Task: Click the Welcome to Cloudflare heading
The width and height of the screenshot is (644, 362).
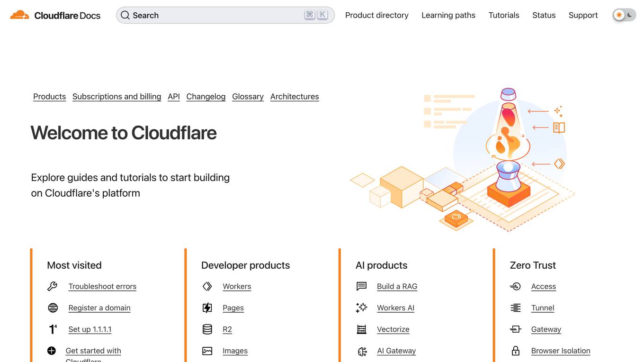Action: point(124,133)
